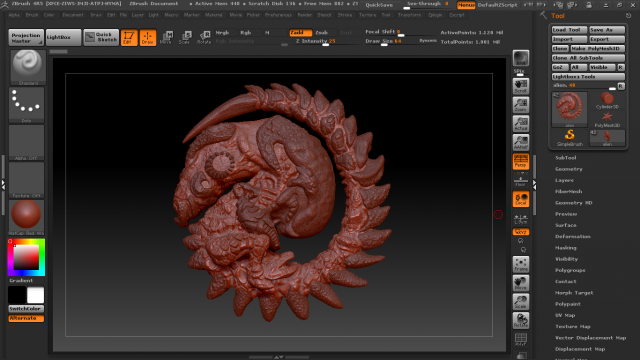
Task: Expand the Masking sub-palette
Action: point(566,248)
